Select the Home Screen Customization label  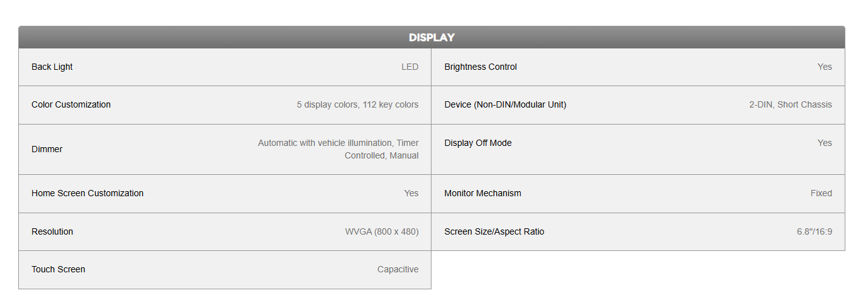87,193
